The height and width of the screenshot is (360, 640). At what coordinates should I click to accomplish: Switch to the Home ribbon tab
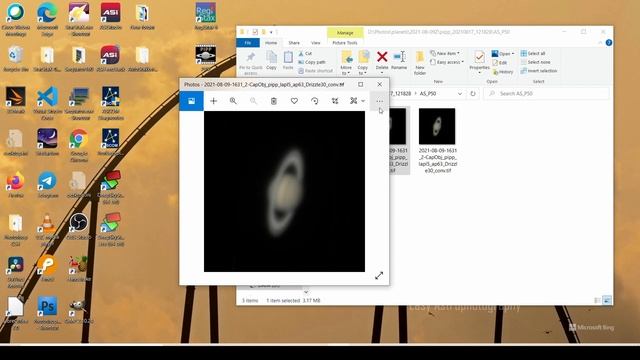(x=271, y=42)
